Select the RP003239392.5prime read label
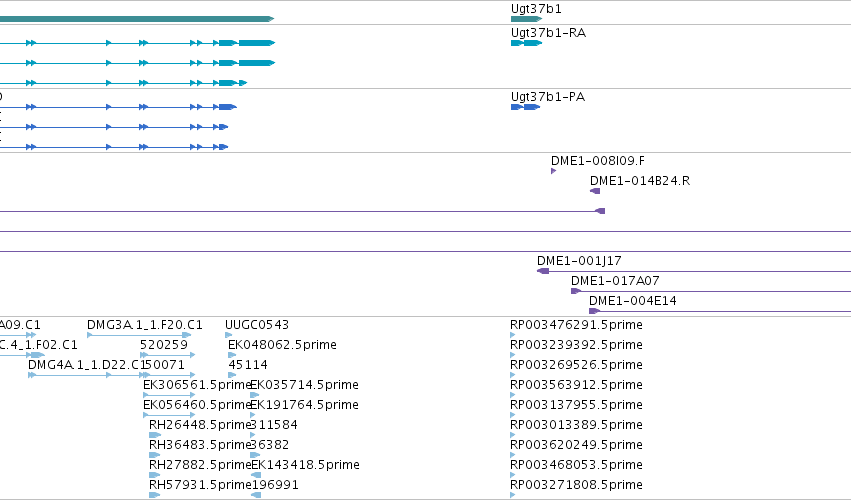The height and width of the screenshot is (500, 851). click(x=576, y=345)
